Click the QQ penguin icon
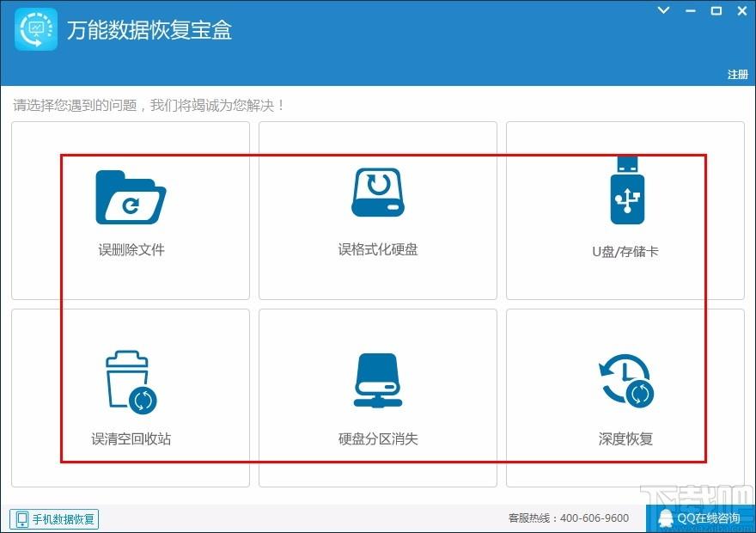The width and height of the screenshot is (756, 533). tap(665, 519)
